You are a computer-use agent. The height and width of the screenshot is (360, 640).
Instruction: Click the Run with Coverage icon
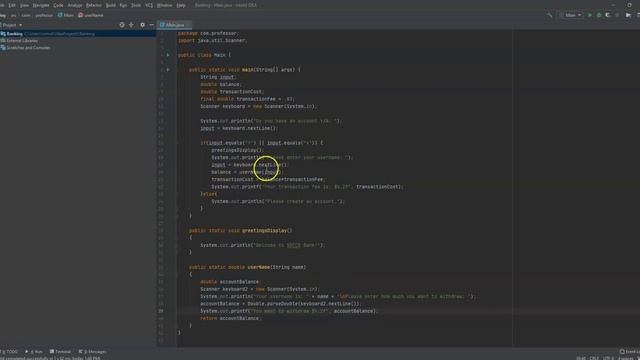coord(608,15)
